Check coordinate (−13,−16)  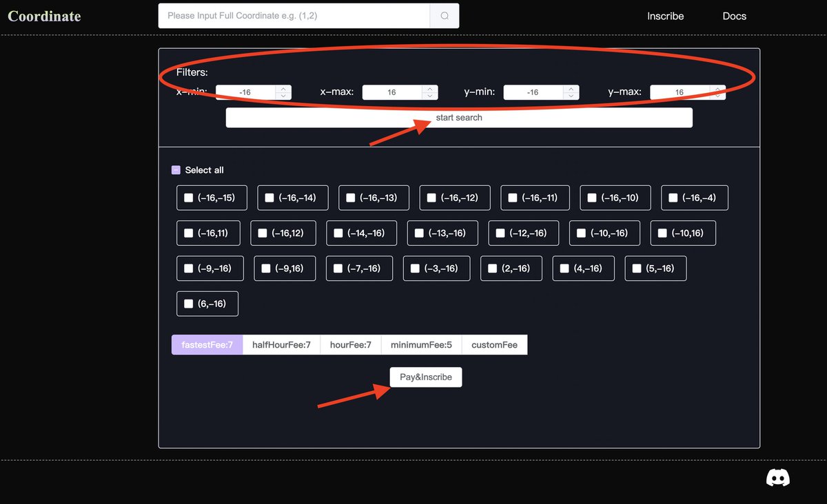point(420,233)
